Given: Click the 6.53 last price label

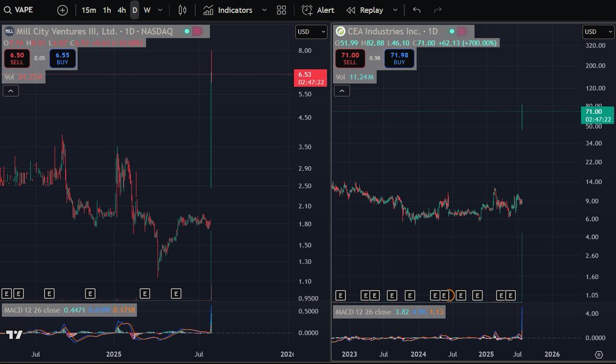Looking at the screenshot, I should pyautogui.click(x=310, y=78).
